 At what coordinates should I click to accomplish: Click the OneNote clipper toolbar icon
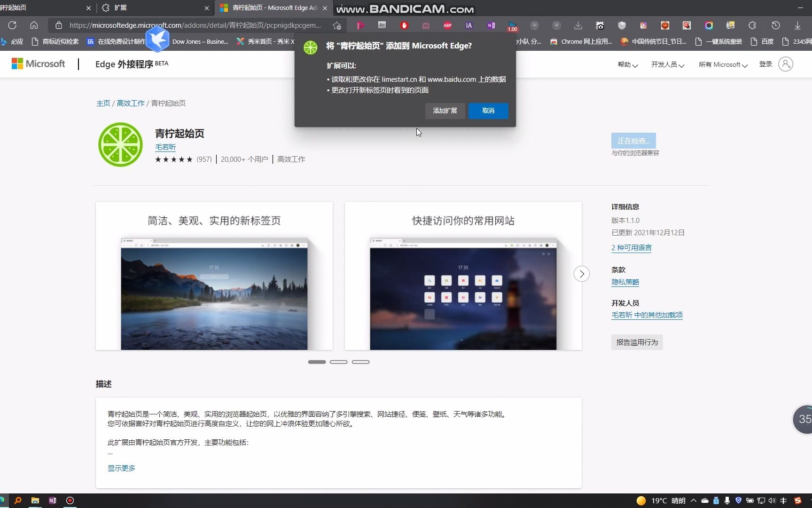point(491,25)
